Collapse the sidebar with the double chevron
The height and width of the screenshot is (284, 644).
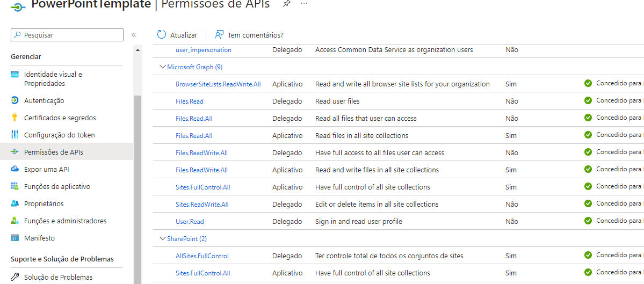click(x=134, y=35)
